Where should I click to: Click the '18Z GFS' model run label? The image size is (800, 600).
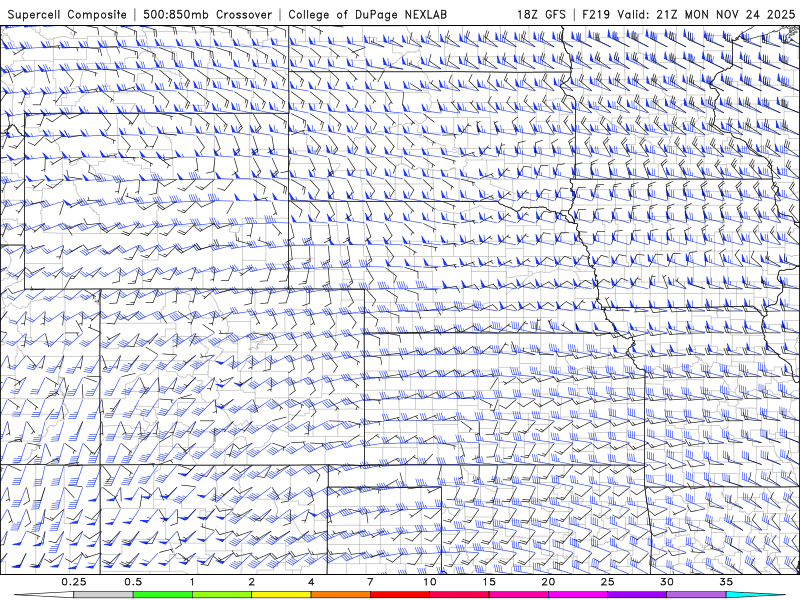[541, 14]
